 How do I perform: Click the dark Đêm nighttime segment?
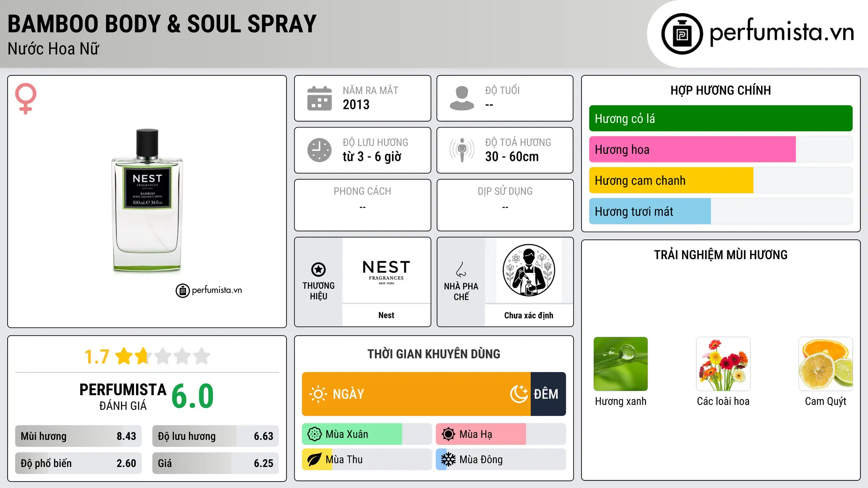[x=548, y=394]
